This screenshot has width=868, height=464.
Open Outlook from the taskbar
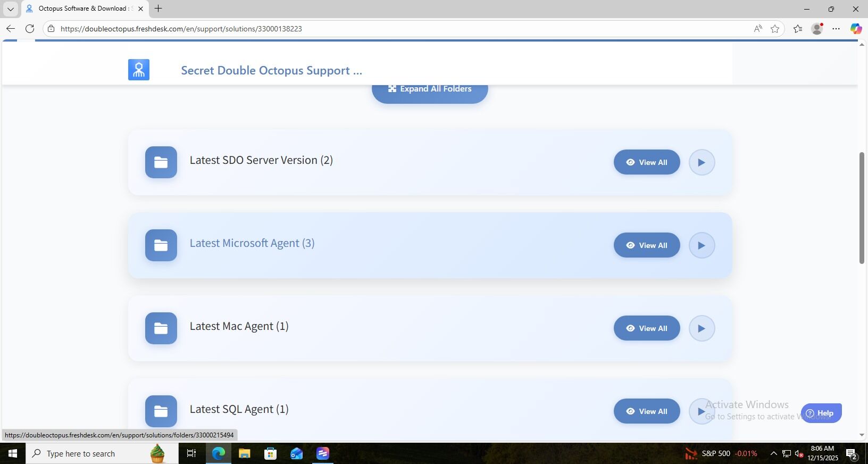click(x=297, y=453)
